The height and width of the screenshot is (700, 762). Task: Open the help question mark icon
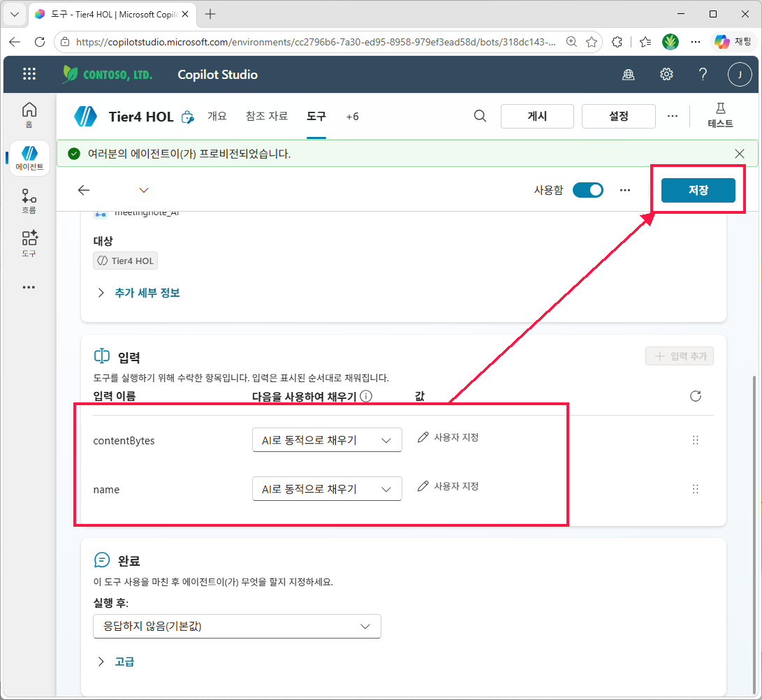[x=703, y=74]
